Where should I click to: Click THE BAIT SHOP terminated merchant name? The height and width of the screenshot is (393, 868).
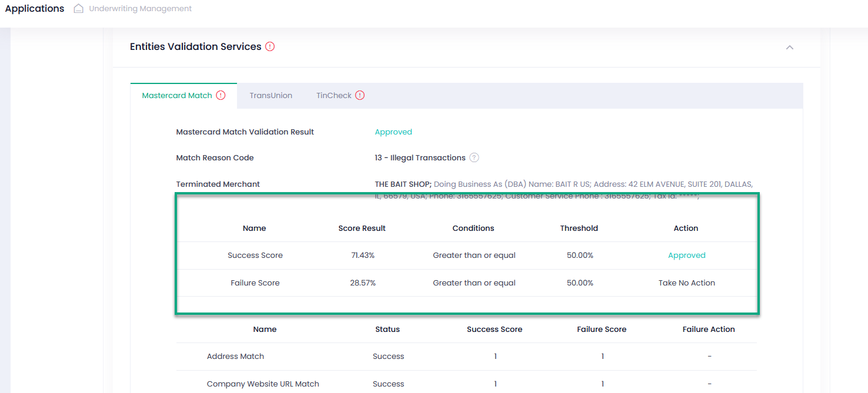pyautogui.click(x=403, y=184)
